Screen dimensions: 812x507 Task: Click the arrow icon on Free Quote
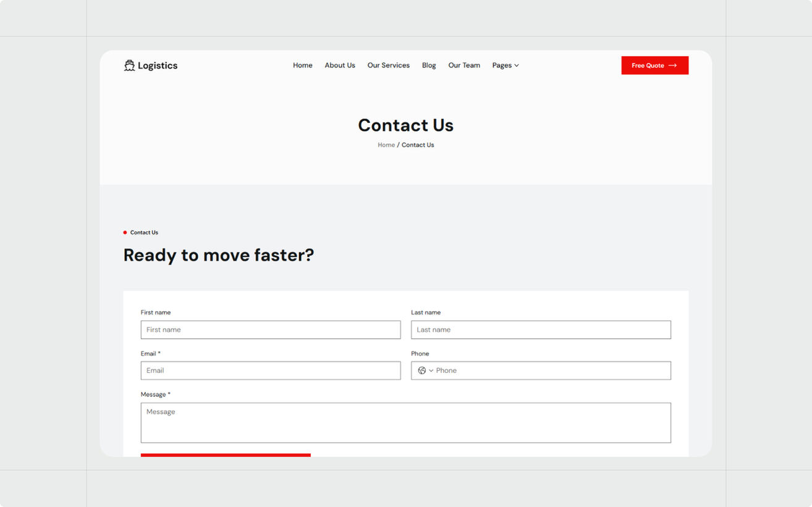pos(672,65)
